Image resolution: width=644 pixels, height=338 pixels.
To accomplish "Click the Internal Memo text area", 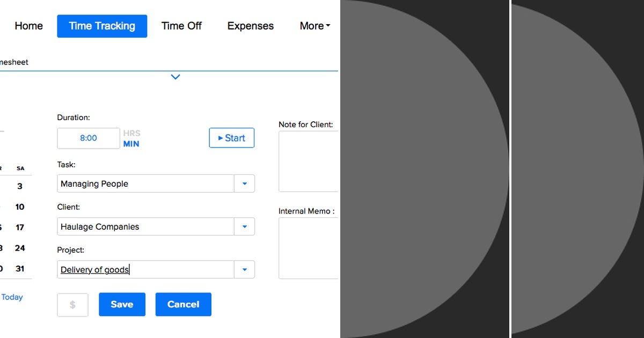I will point(308,248).
